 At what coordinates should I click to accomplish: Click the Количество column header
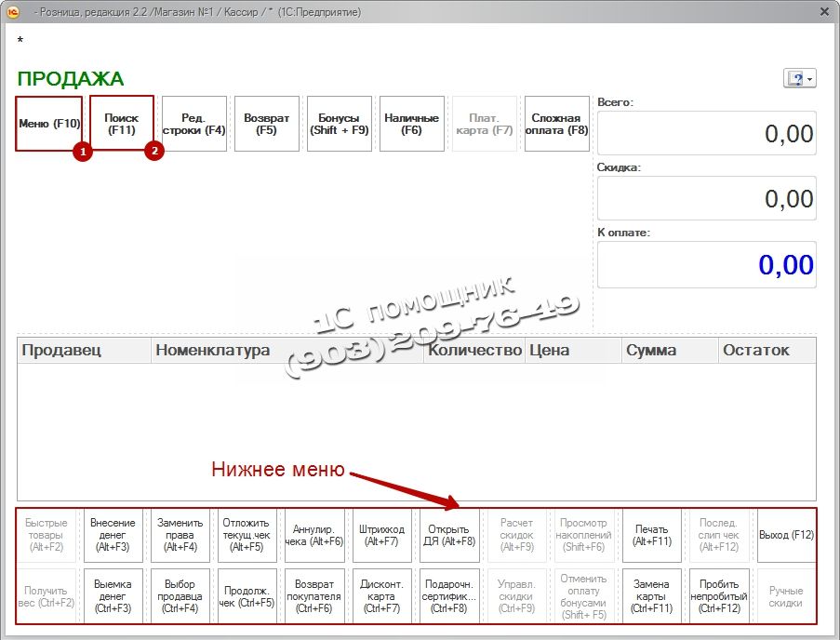pyautogui.click(x=474, y=351)
